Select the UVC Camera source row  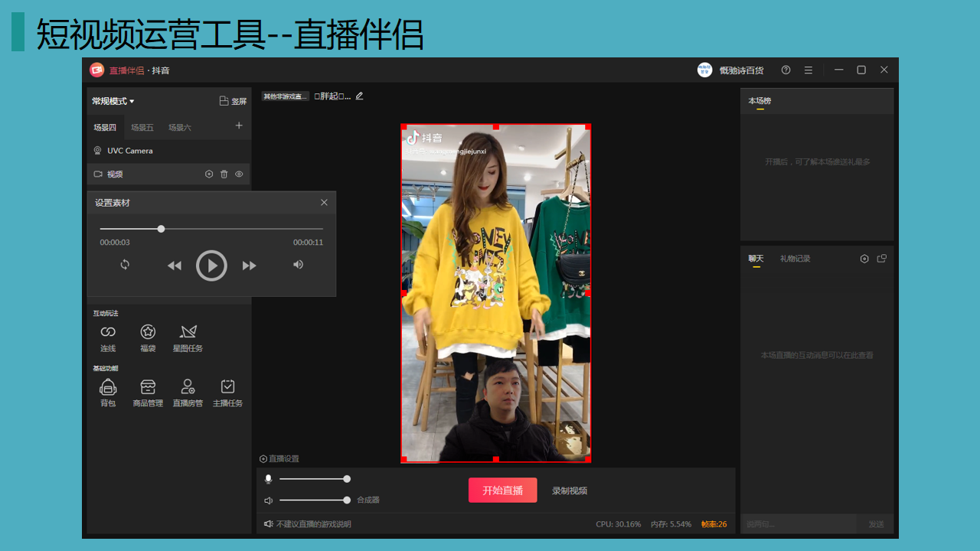(x=168, y=151)
